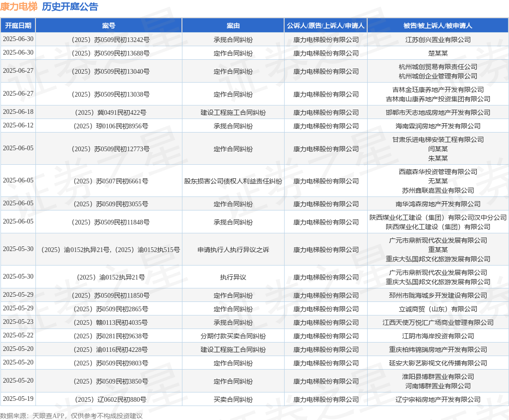
Task: Click cause 买卖合同纠纷 in last row
Action: pos(233,399)
